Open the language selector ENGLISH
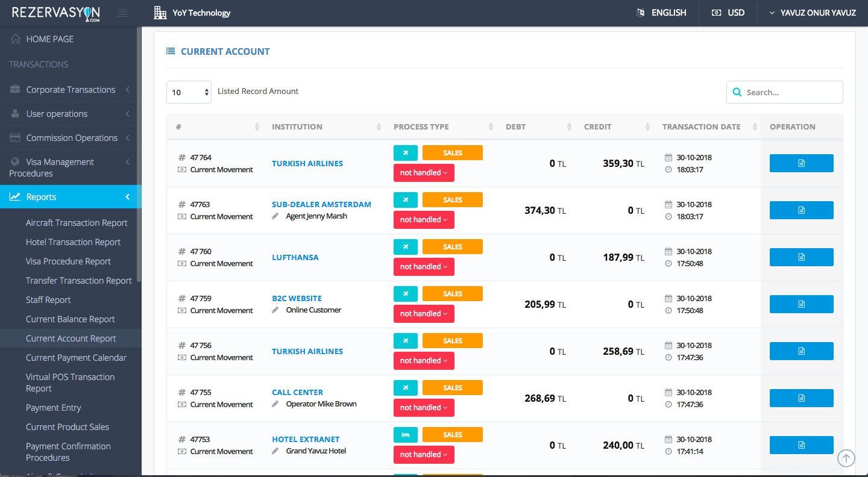Viewport: 868px width, 477px height. [x=662, y=13]
